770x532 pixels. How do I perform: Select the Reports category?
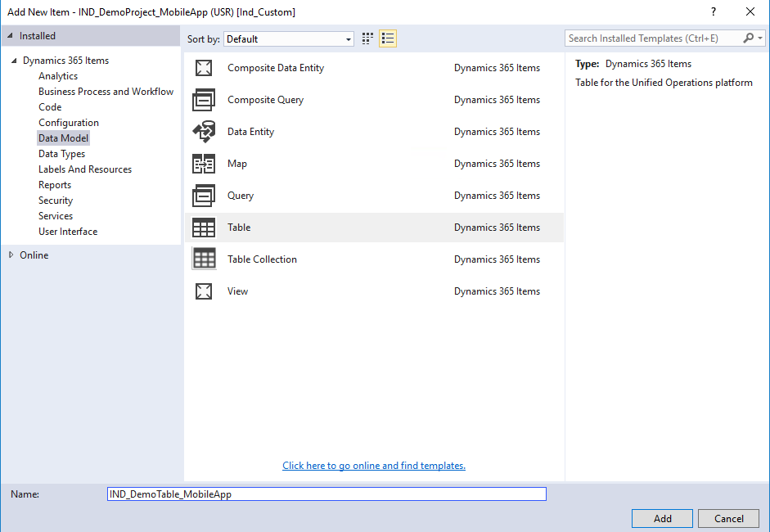[x=54, y=184]
